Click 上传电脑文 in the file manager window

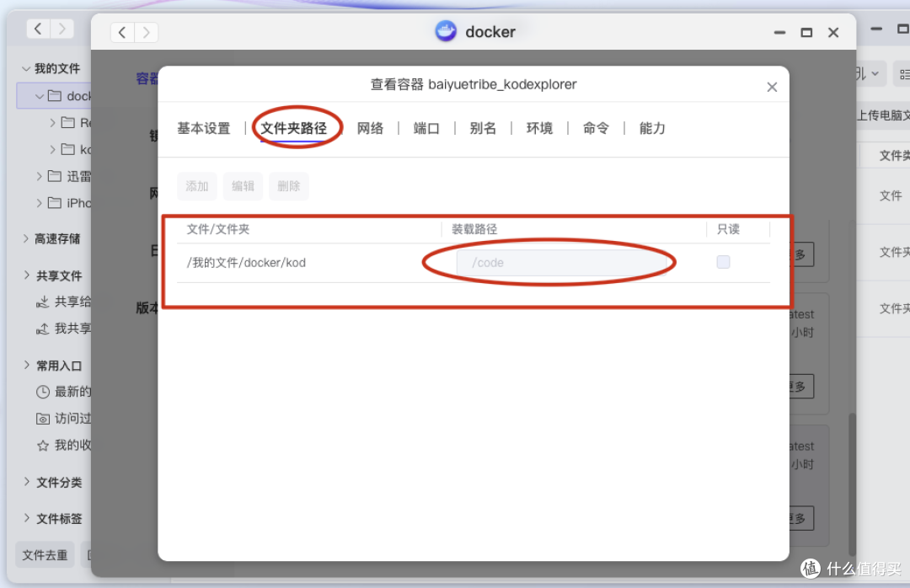pyautogui.click(x=883, y=115)
